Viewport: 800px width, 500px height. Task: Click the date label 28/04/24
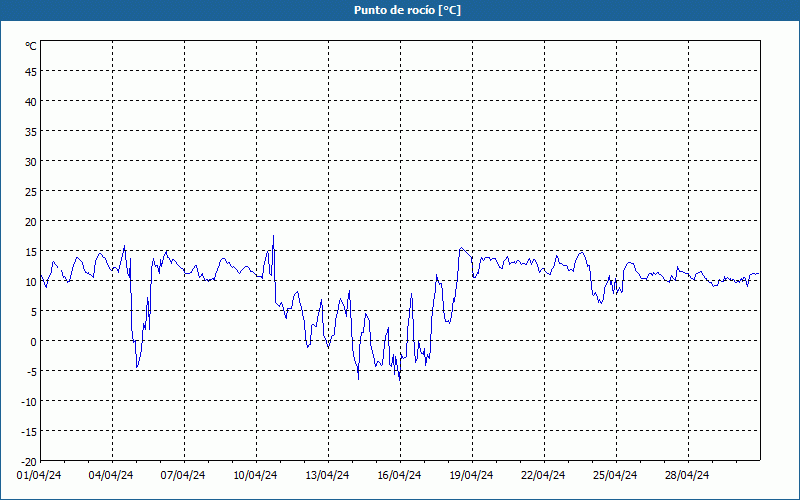pyautogui.click(x=687, y=475)
